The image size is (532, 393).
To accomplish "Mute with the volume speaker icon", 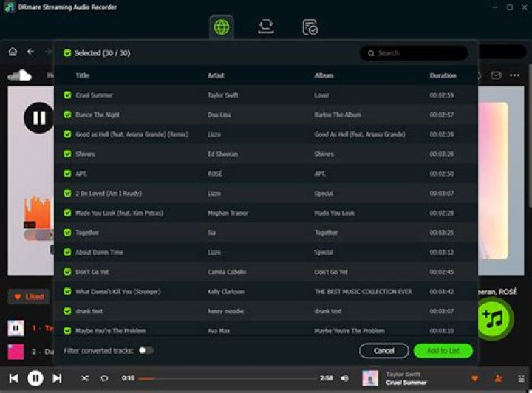I will pyautogui.click(x=345, y=378).
